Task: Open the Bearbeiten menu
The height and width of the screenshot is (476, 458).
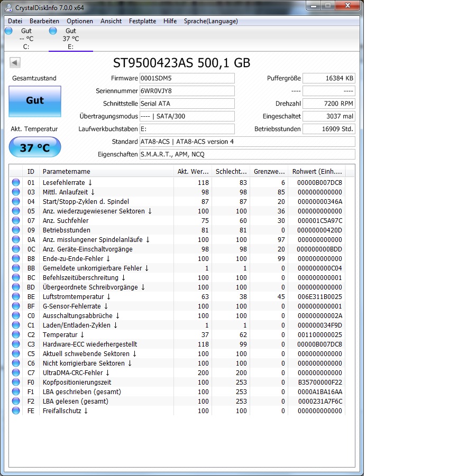Action: click(44, 21)
